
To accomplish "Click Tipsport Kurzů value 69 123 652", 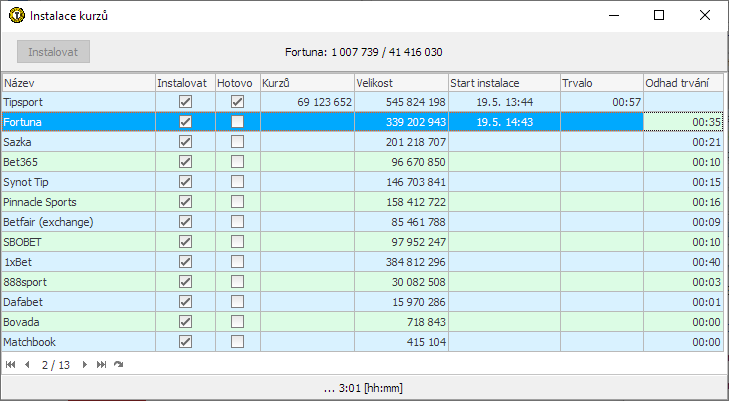I will [325, 102].
